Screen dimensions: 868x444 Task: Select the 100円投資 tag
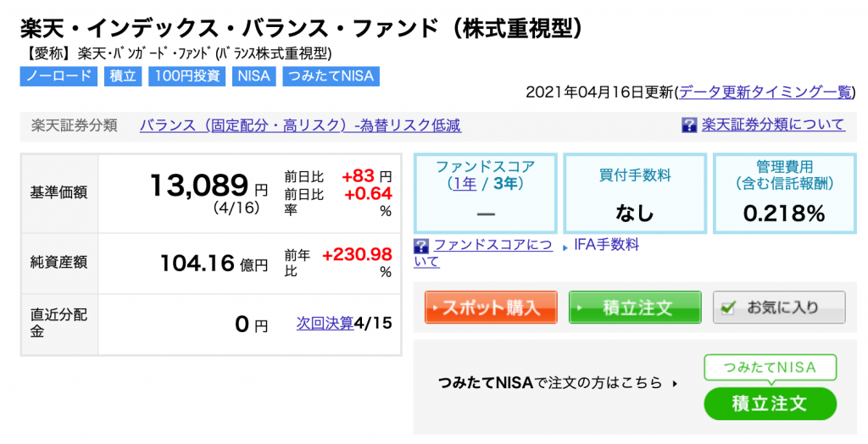(187, 76)
